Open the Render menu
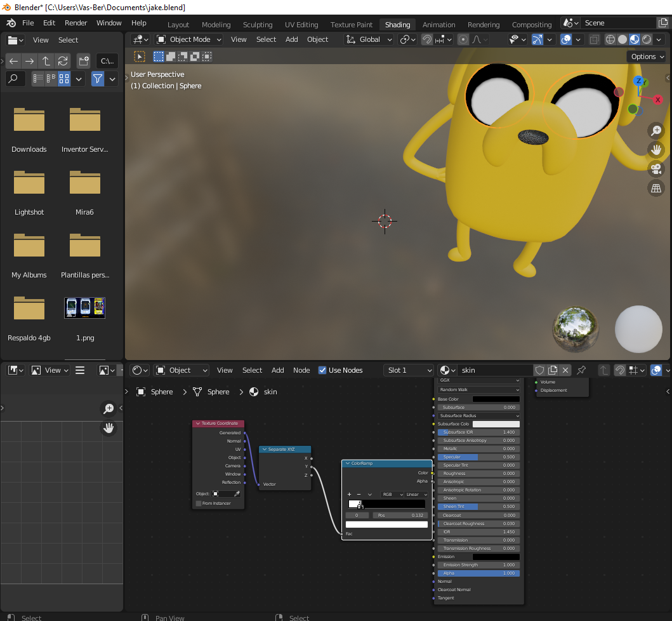The height and width of the screenshot is (621, 672). 76,23
